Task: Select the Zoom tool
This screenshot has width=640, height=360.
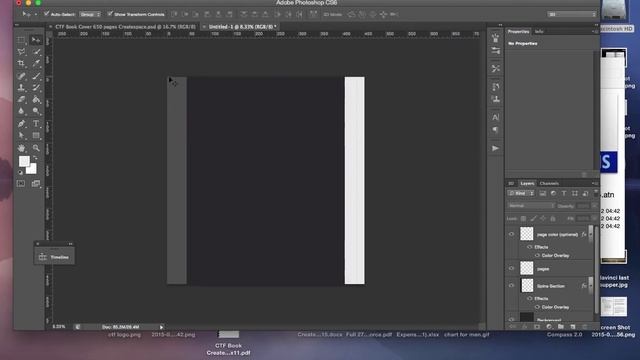Action: click(36, 148)
